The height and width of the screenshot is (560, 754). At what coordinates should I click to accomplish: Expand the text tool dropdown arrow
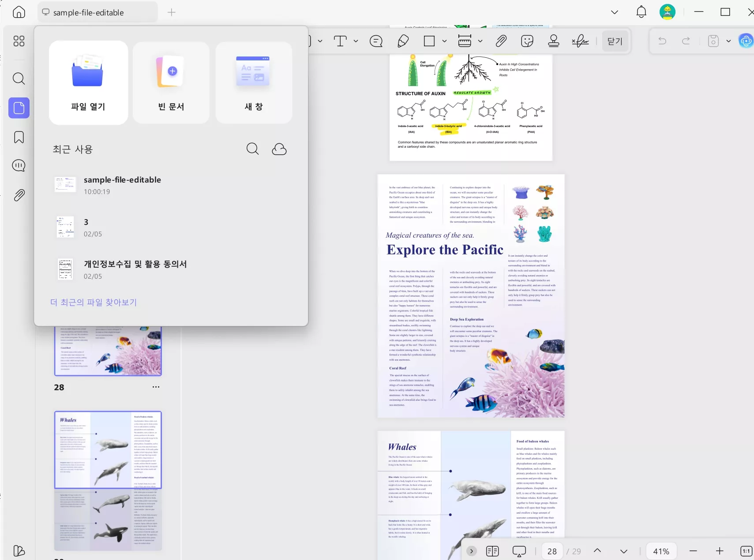356,41
